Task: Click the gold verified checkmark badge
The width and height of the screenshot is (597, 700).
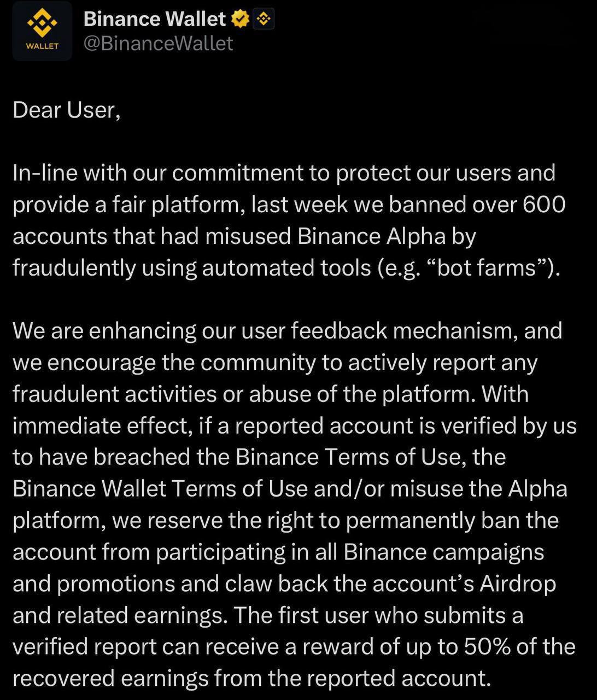Action: pos(240,20)
